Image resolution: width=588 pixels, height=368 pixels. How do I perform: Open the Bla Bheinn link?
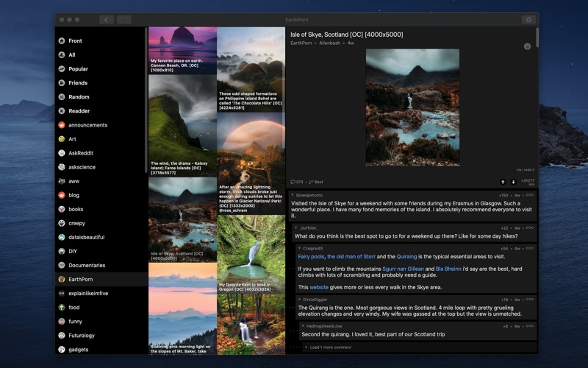[448, 269]
